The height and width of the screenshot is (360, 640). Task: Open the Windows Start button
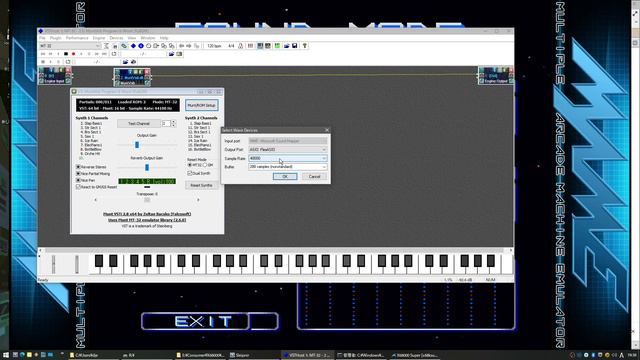coord(5,355)
